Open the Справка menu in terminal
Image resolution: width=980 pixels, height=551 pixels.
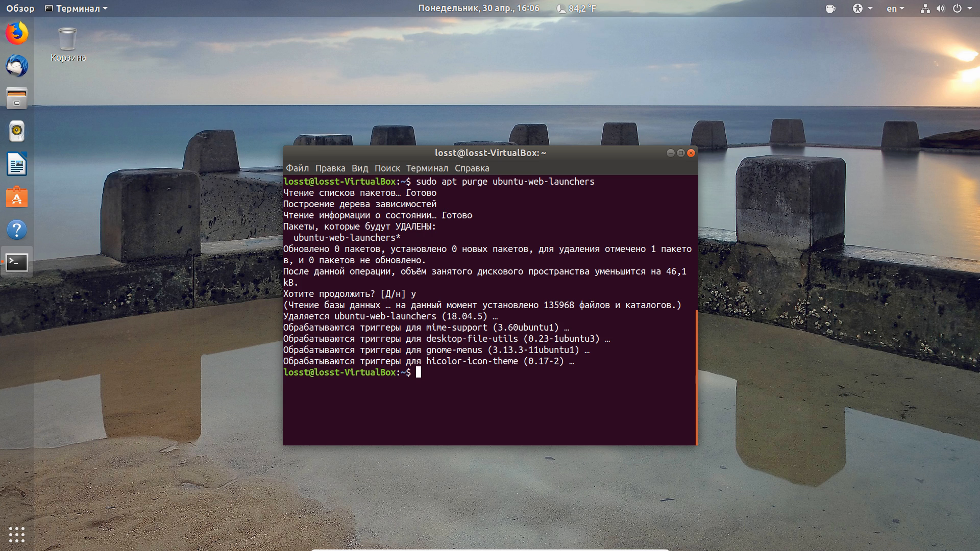pos(472,168)
